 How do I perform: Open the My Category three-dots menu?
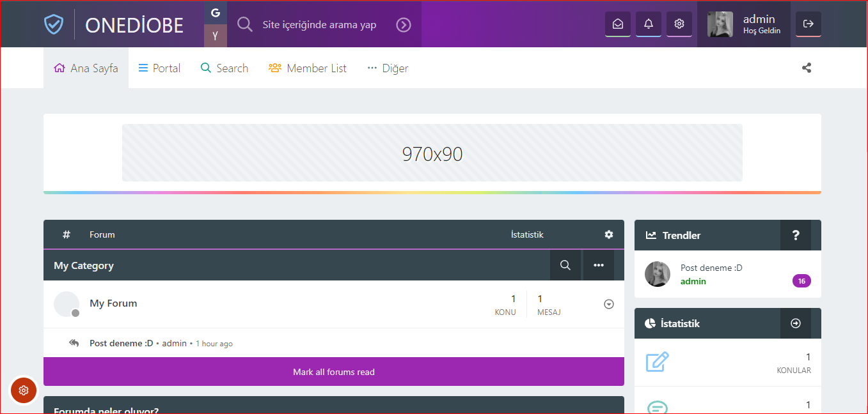tap(598, 265)
